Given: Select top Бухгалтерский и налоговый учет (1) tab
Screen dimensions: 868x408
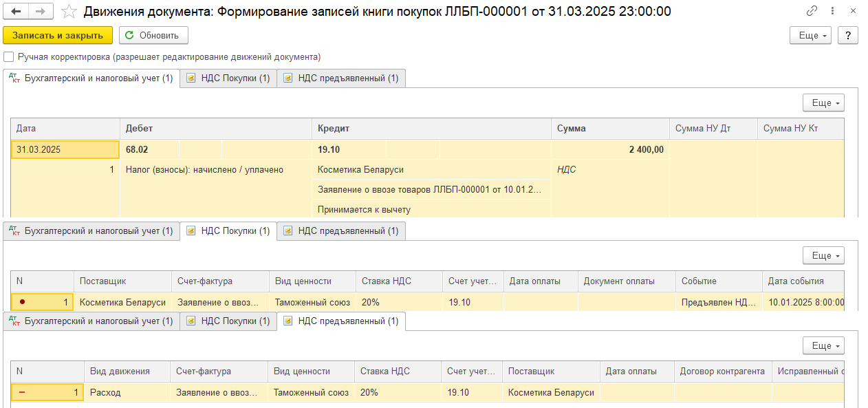Looking at the screenshot, I should click(91, 78).
